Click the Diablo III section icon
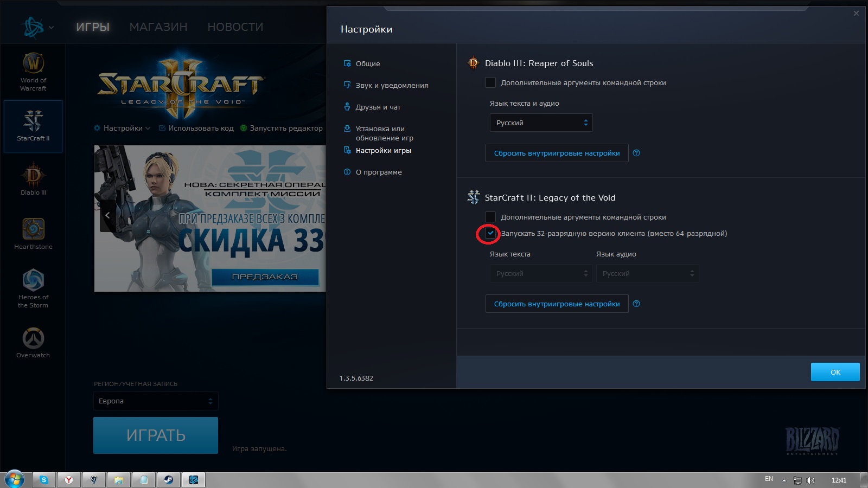 [x=473, y=63]
